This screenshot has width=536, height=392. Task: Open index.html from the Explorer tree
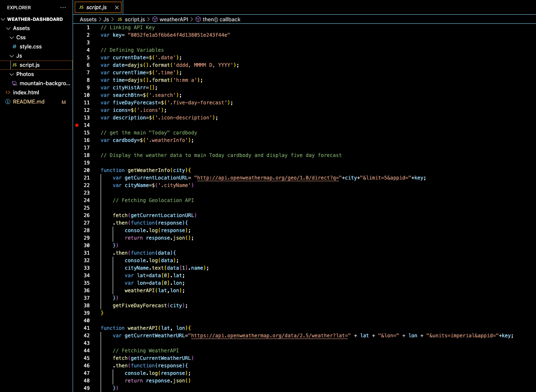tap(26, 93)
